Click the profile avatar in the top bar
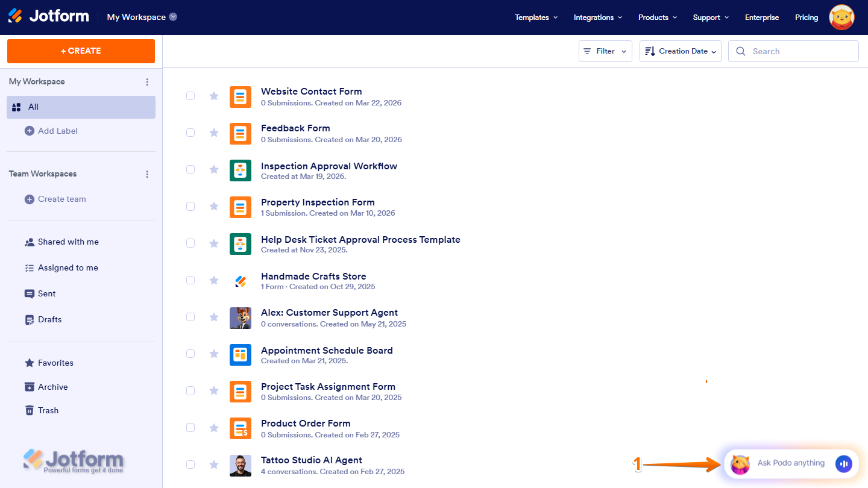This screenshot has width=868, height=488. [841, 17]
